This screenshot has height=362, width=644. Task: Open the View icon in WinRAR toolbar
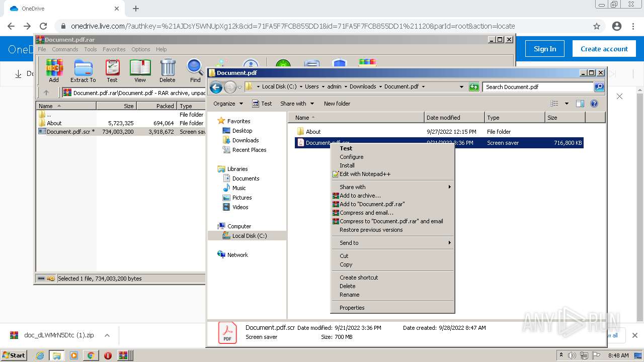(140, 70)
